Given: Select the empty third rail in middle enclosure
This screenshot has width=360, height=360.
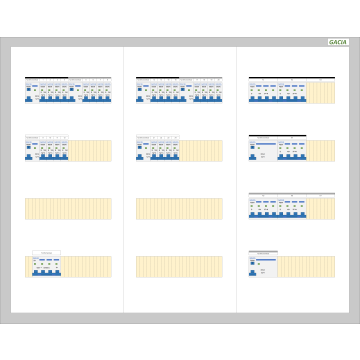Looking at the screenshot, I should [x=179, y=209].
